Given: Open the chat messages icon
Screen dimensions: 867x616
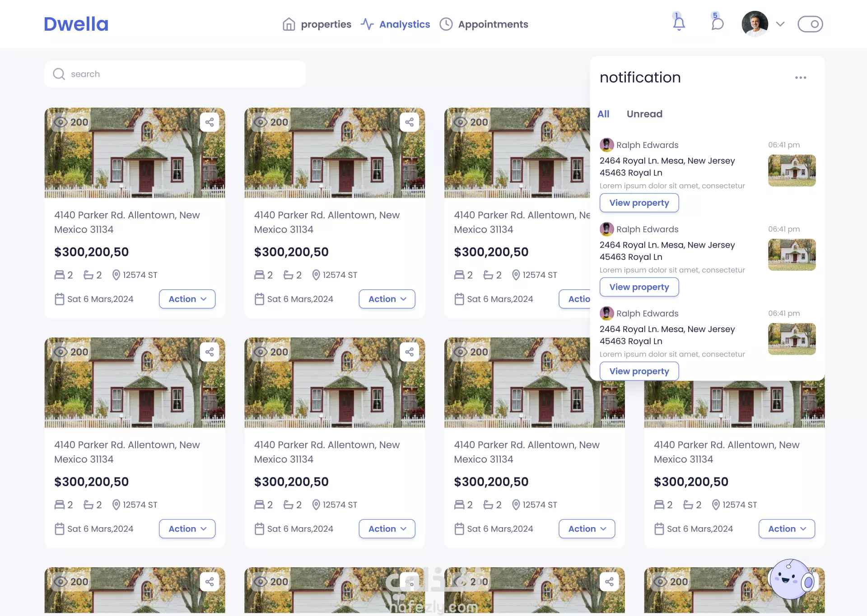Looking at the screenshot, I should [717, 23].
